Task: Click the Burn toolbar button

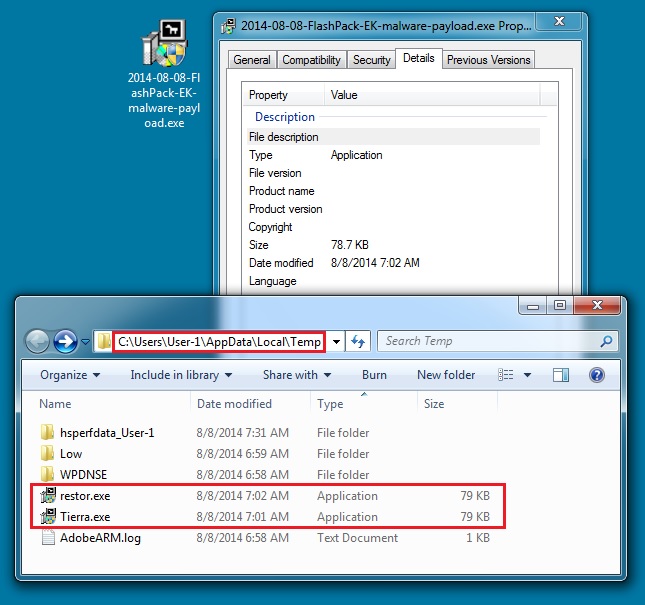Action: (x=374, y=375)
